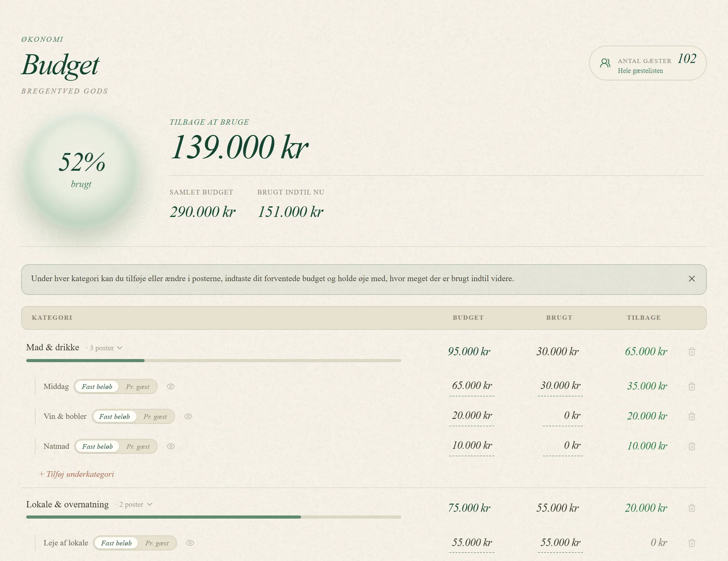Edit Natmad brugt field 0 kr
This screenshot has height=561, width=728.
tap(562, 446)
